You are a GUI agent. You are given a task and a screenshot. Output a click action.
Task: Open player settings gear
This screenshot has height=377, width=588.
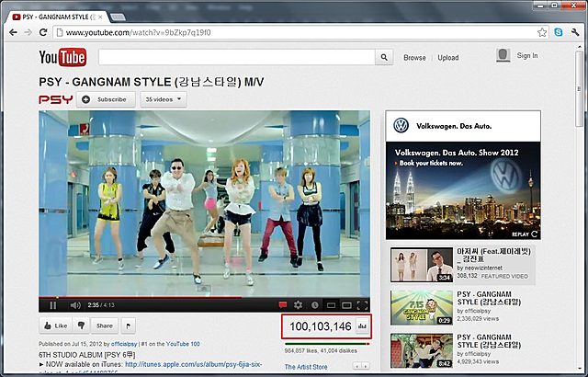click(298, 305)
